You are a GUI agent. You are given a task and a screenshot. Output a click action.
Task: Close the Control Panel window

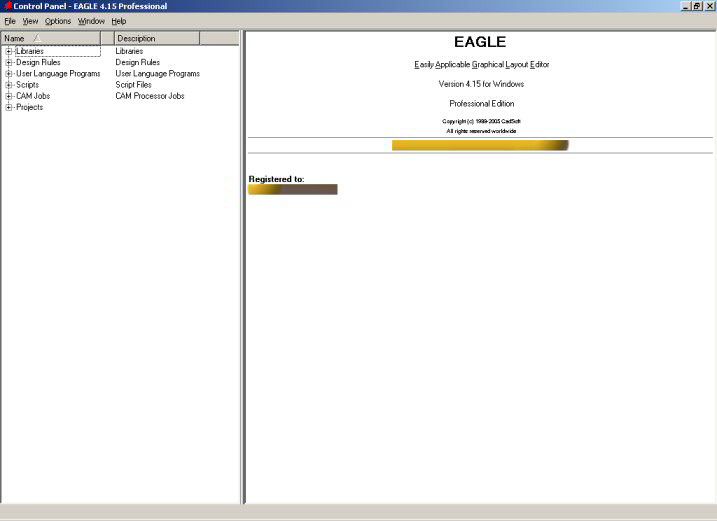click(708, 6)
